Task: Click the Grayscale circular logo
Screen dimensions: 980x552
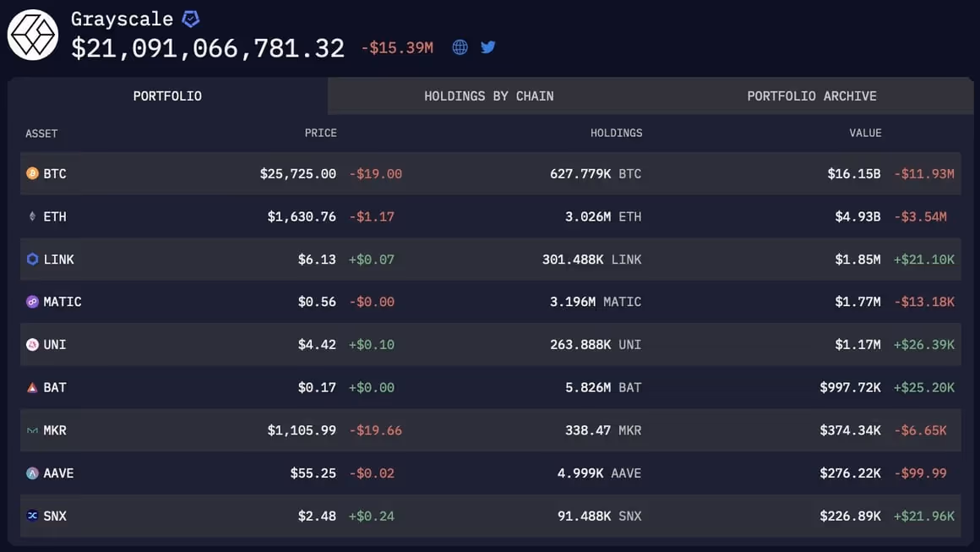Action: pyautogui.click(x=32, y=35)
